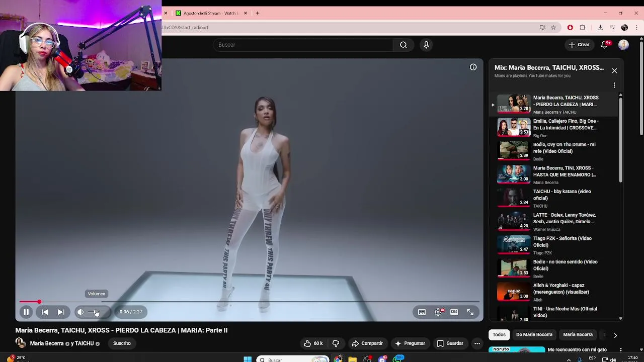Play Beéle mi refe video from playlist
This screenshot has height=362, width=644.
(x=552, y=151)
